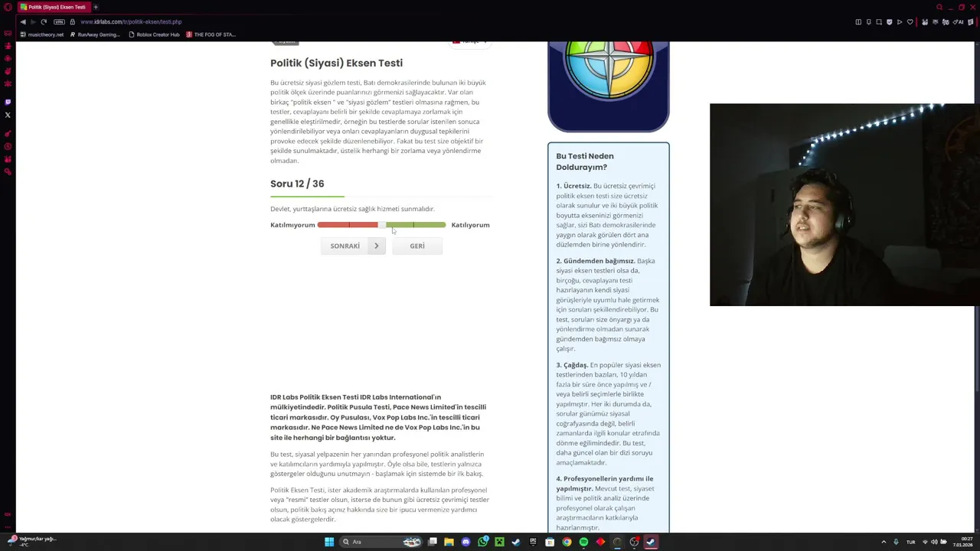
Task: Click Bu Testi Neden Doldurayım? heading
Action: click(x=585, y=161)
